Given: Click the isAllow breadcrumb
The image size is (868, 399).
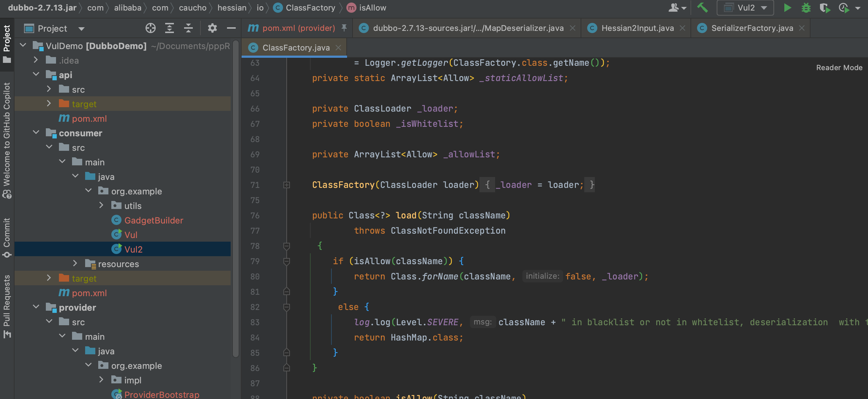Looking at the screenshot, I should (x=366, y=8).
